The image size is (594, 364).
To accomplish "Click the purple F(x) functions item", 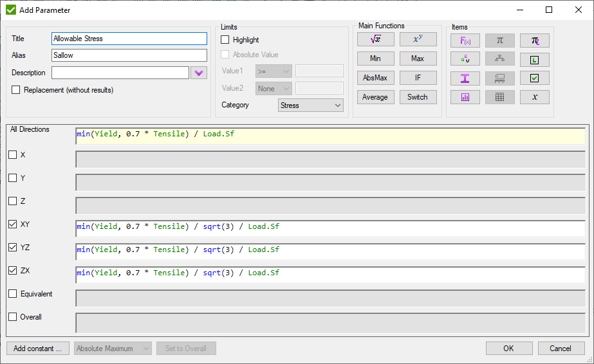I will click(x=465, y=41).
